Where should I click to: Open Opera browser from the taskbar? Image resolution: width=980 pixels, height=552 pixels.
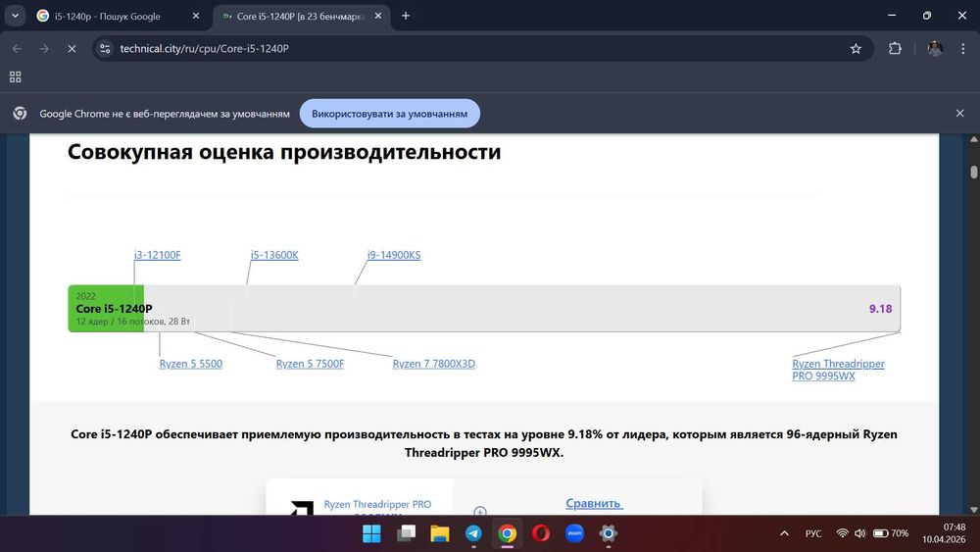(541, 533)
